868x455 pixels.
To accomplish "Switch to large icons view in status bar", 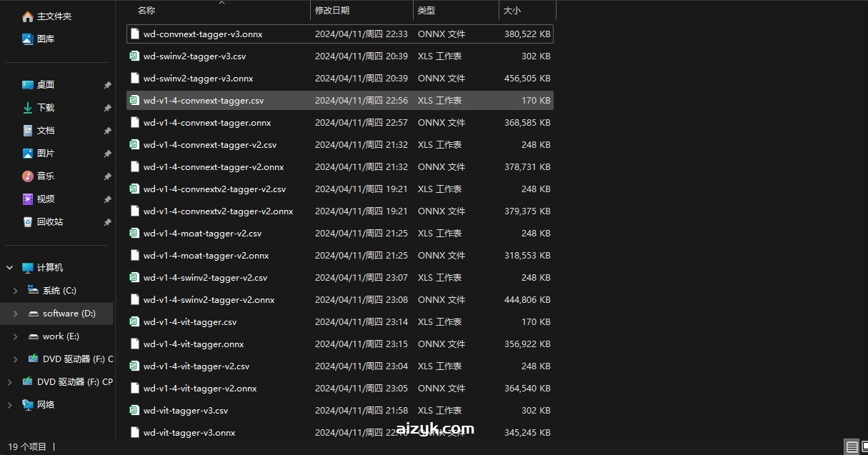I will pos(864,447).
